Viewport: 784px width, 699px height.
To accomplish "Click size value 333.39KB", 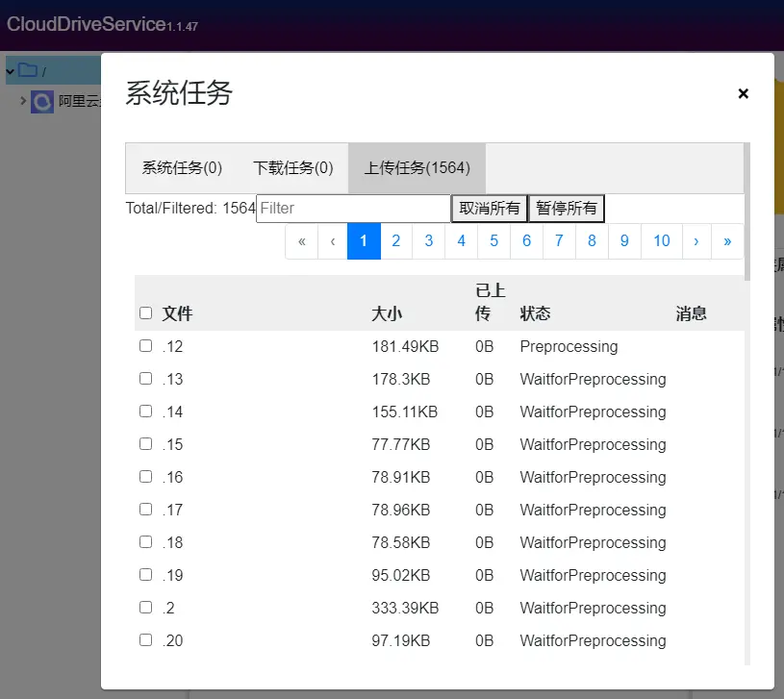I will pyautogui.click(x=405, y=608).
